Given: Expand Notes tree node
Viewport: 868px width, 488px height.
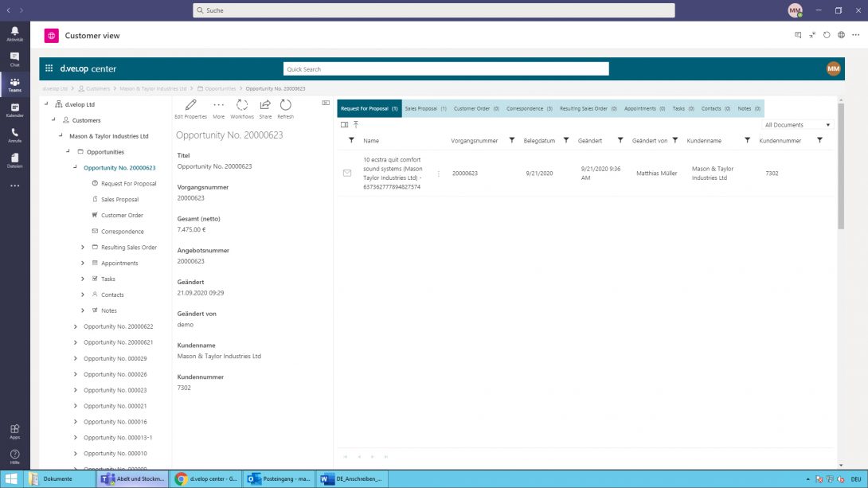Looking at the screenshot, I should pyautogui.click(x=83, y=311).
